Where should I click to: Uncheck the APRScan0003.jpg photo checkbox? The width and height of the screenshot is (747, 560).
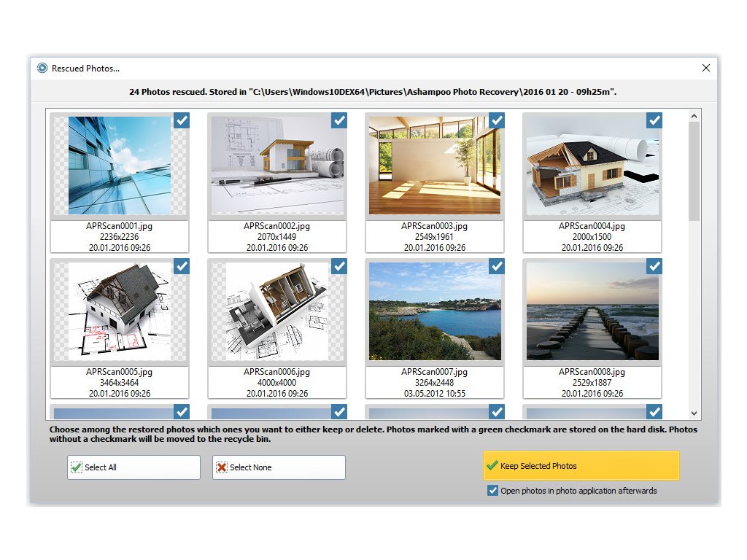[497, 120]
